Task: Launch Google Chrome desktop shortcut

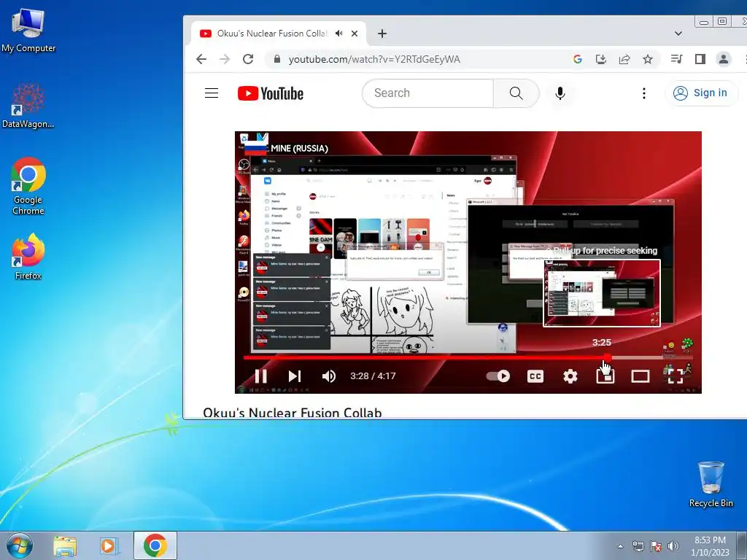Action: (28, 186)
